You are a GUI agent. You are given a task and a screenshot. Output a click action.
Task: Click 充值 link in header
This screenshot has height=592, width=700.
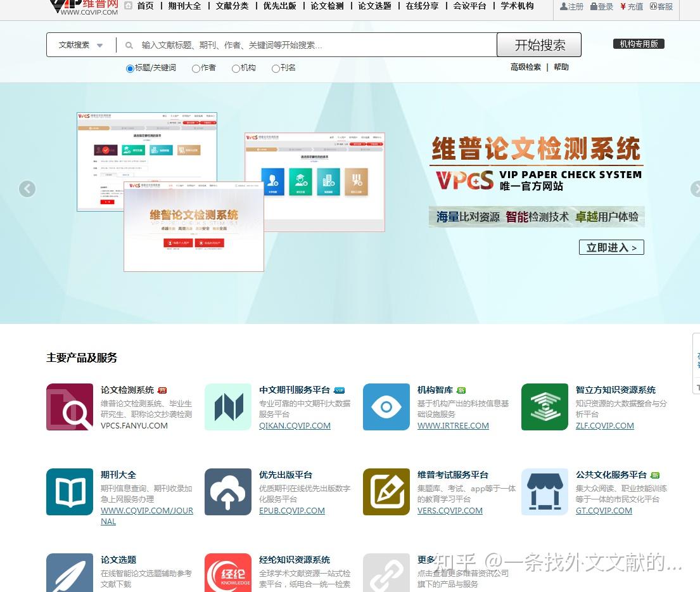[x=632, y=7]
